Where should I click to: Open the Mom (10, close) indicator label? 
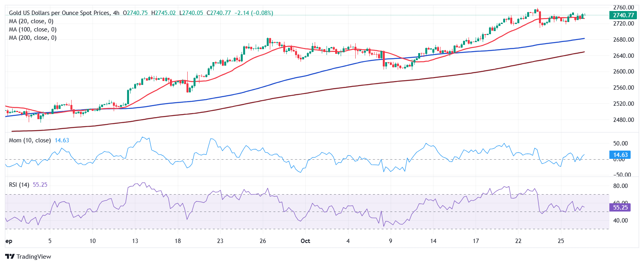click(x=30, y=140)
